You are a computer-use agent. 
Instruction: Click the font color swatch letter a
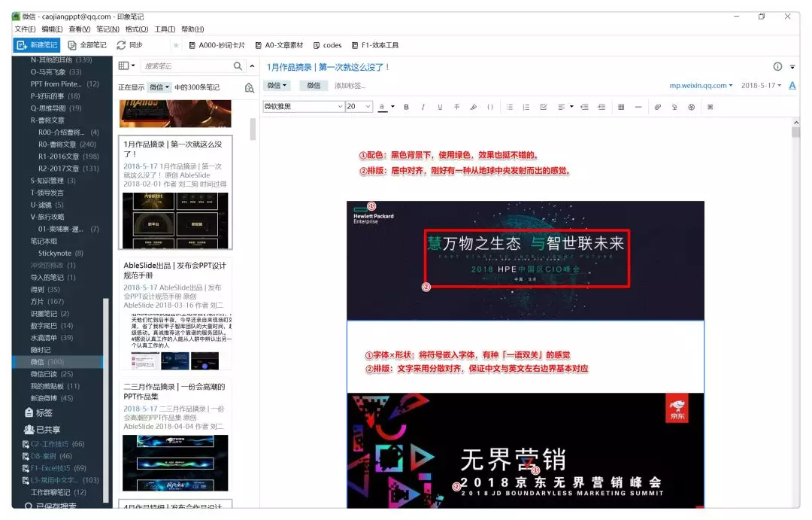pyautogui.click(x=382, y=107)
